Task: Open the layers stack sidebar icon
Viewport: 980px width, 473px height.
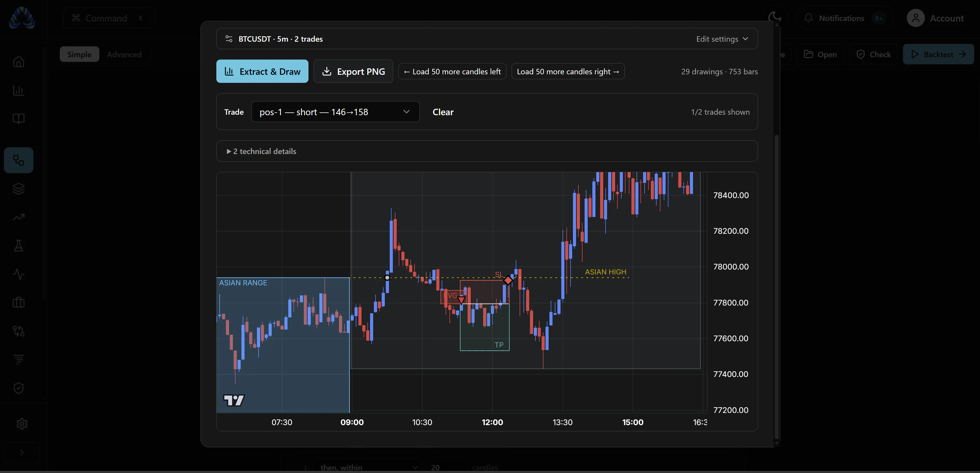Action: tap(19, 189)
